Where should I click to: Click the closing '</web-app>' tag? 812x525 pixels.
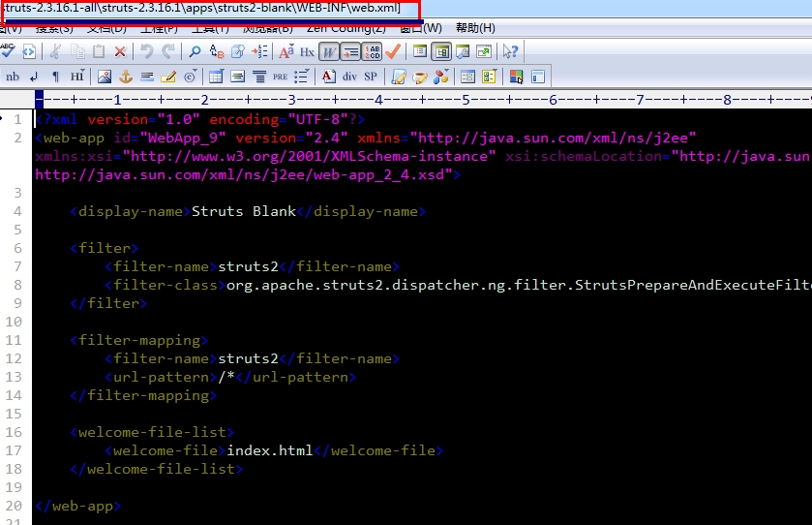coord(78,506)
